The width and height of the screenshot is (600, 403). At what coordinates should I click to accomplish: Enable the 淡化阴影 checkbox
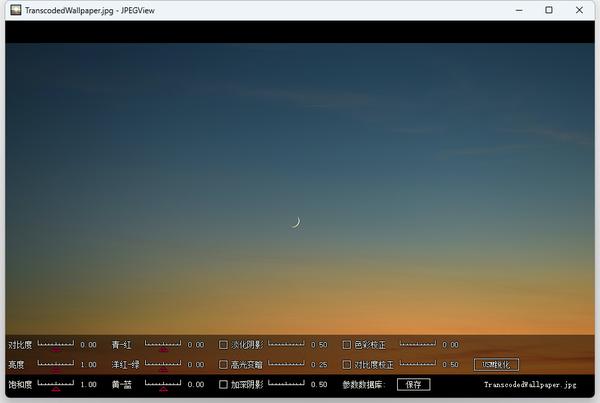point(223,344)
